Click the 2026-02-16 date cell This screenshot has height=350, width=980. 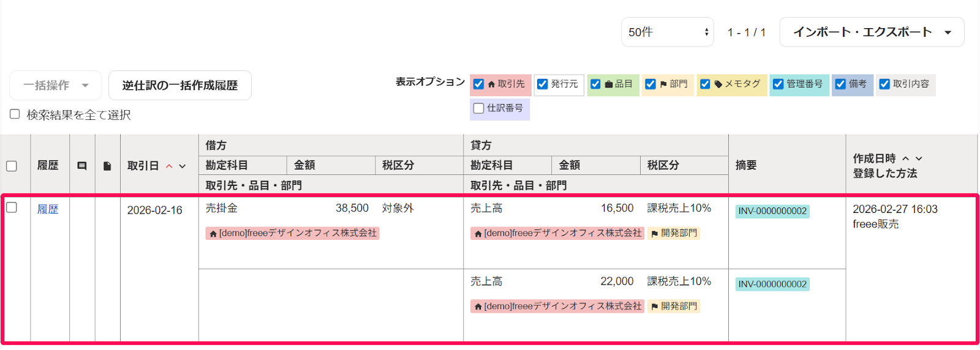pyautogui.click(x=155, y=210)
